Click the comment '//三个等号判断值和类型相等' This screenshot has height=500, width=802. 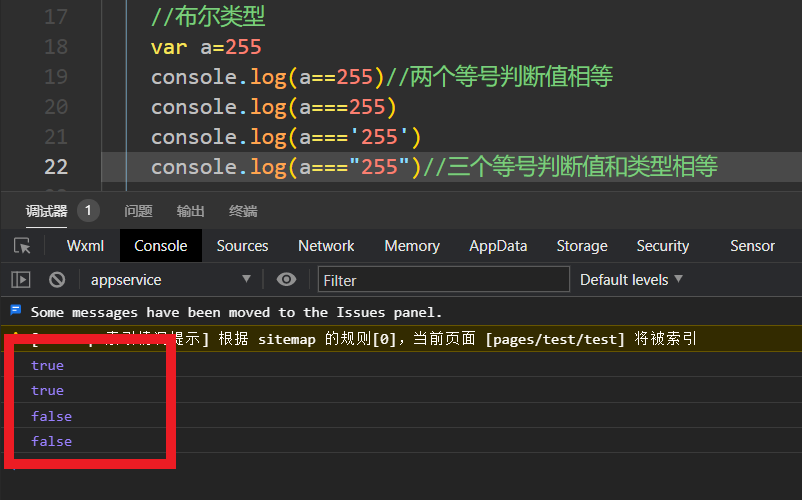click(570, 167)
